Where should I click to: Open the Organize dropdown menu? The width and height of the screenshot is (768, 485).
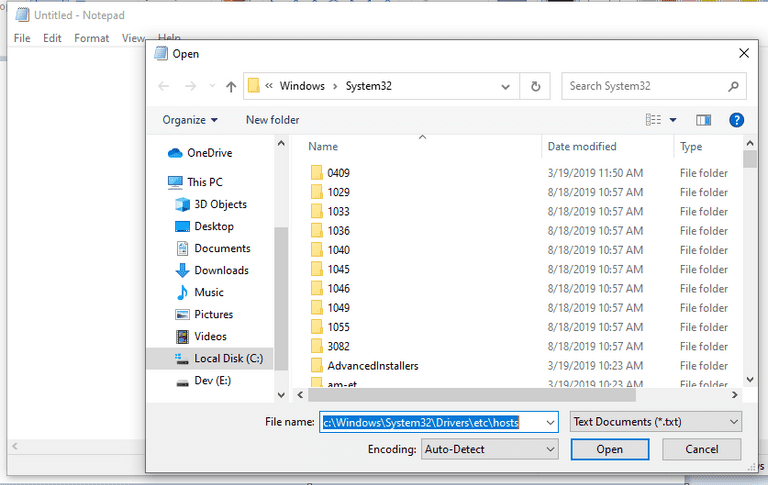tap(190, 120)
